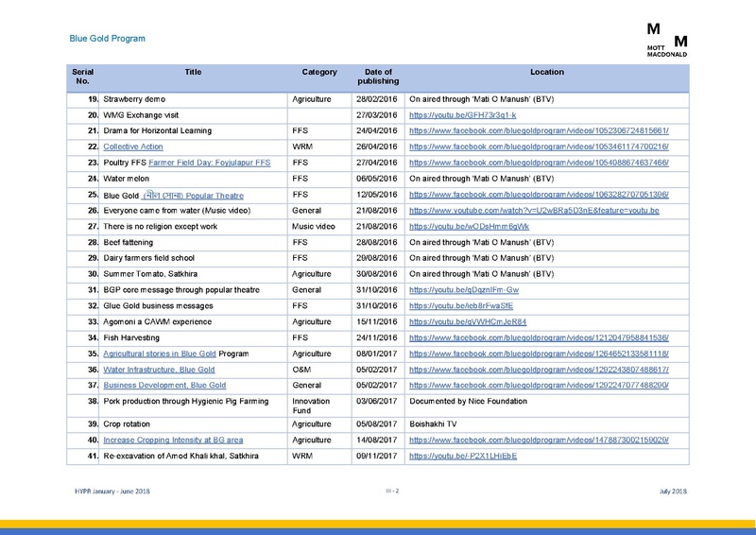Select 'Documented by Nice Foundation' cell
Image resolution: width=756 pixels, height=535 pixels.
(468, 401)
